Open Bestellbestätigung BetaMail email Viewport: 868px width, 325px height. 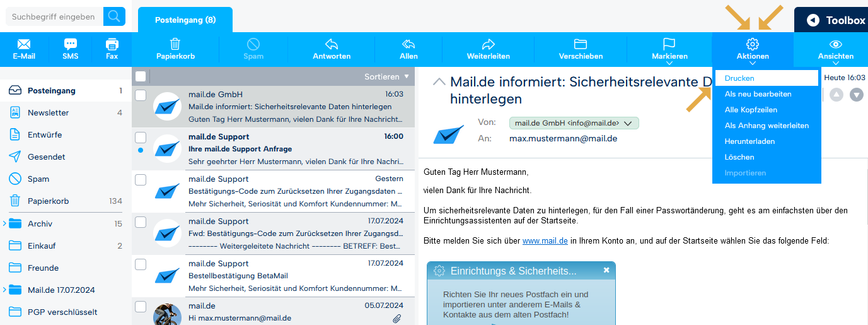[273, 276]
